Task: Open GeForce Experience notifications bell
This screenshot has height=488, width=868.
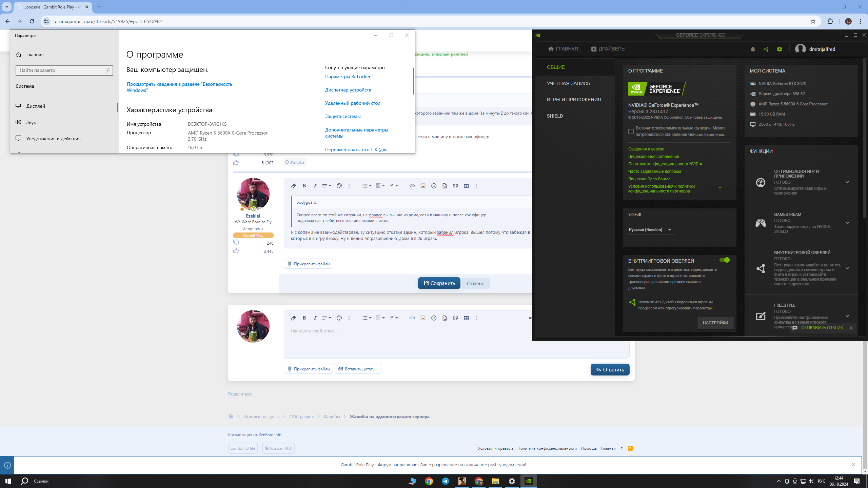Action: [x=753, y=49]
